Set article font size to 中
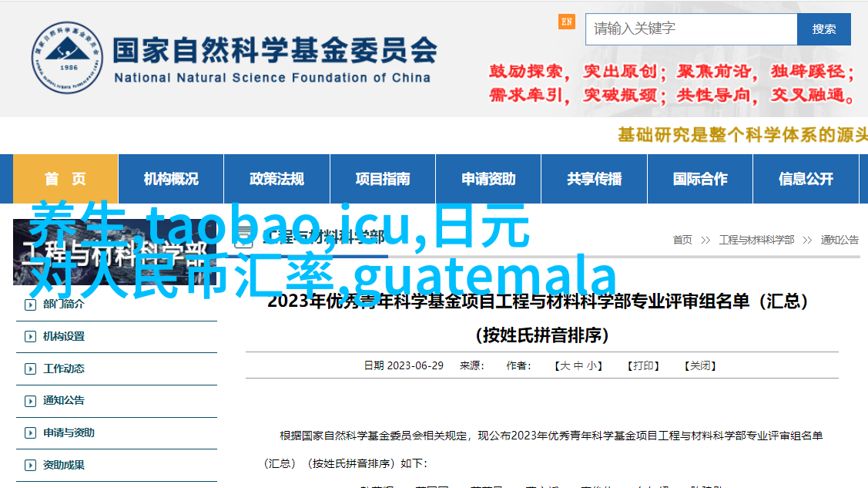The image size is (868, 488). coord(578,365)
